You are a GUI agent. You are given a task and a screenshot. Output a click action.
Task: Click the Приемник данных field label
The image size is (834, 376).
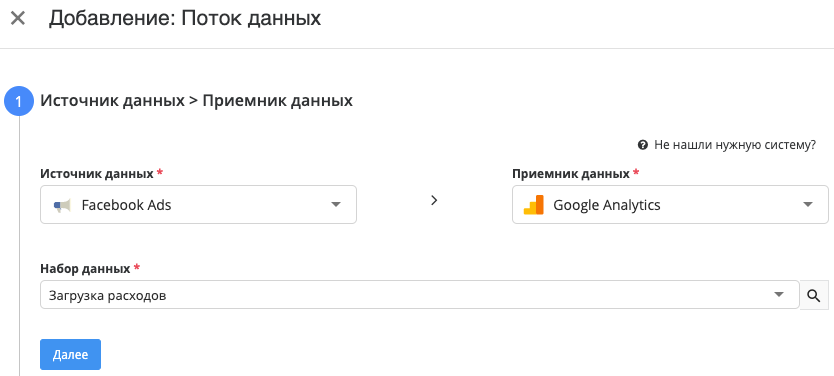pos(571,173)
